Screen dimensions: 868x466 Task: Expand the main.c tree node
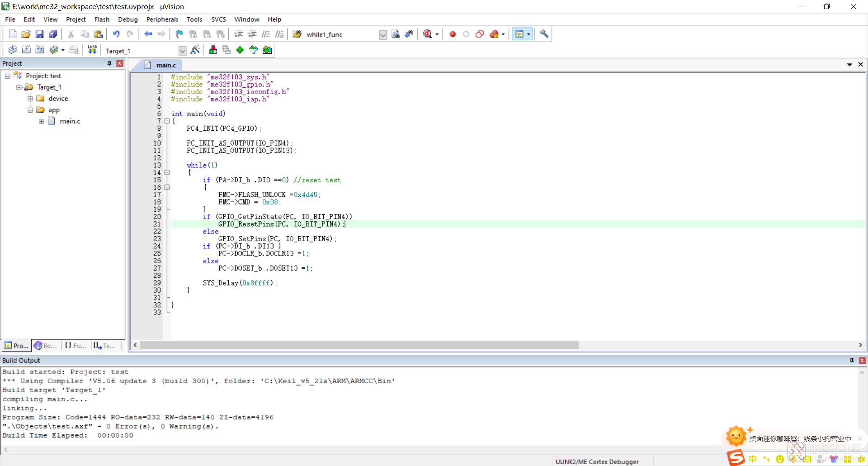[42, 121]
